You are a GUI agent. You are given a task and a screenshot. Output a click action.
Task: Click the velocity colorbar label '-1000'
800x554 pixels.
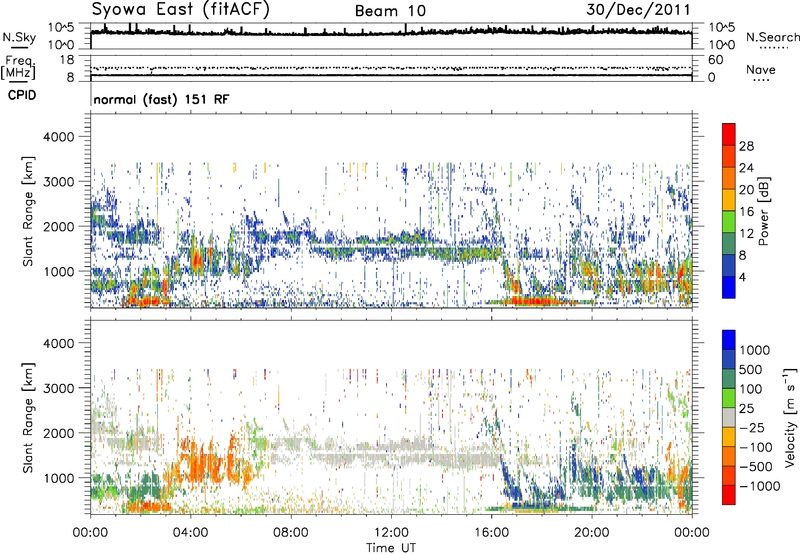click(759, 486)
